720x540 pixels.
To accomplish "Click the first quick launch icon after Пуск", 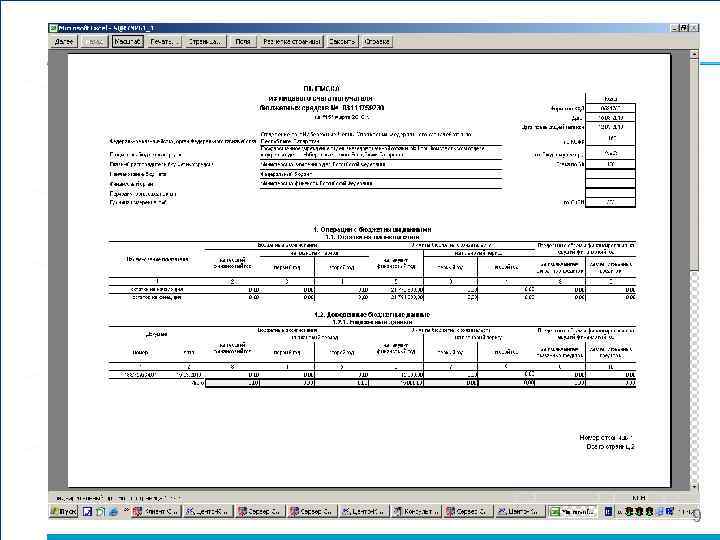I will (x=87, y=512).
